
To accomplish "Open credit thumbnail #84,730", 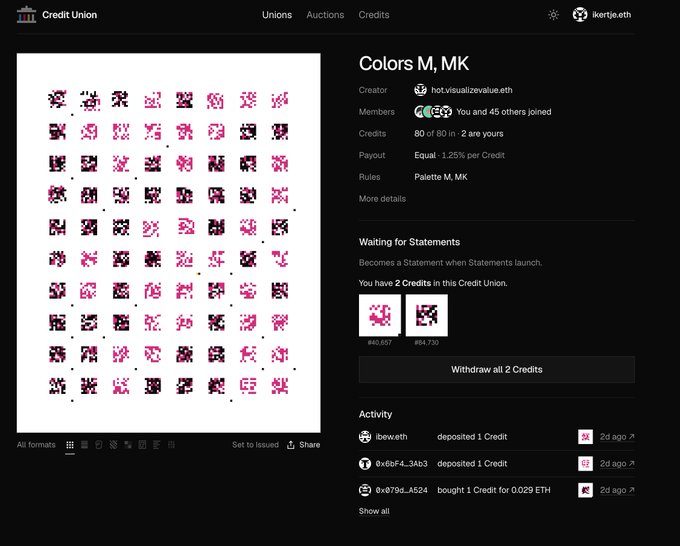I will tap(427, 315).
